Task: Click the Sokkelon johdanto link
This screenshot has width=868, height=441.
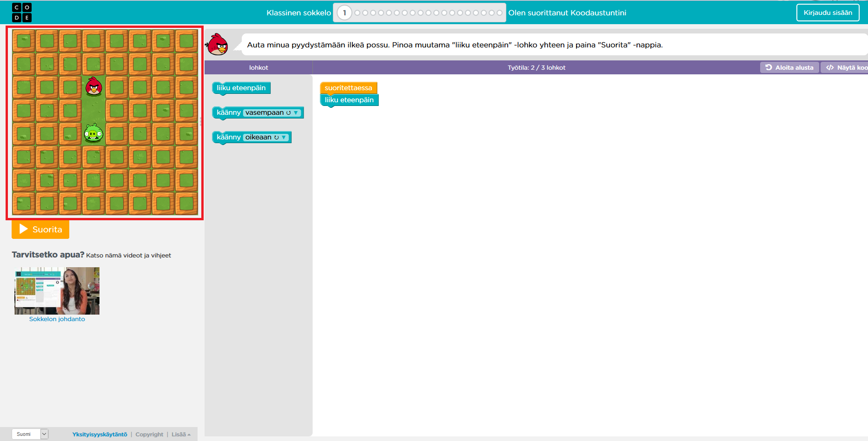Action: click(x=57, y=319)
